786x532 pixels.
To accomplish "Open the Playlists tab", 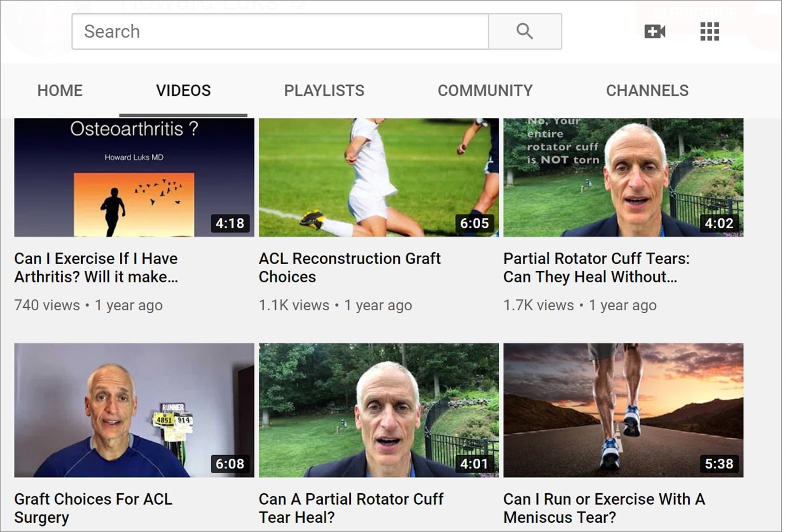I will tap(324, 91).
